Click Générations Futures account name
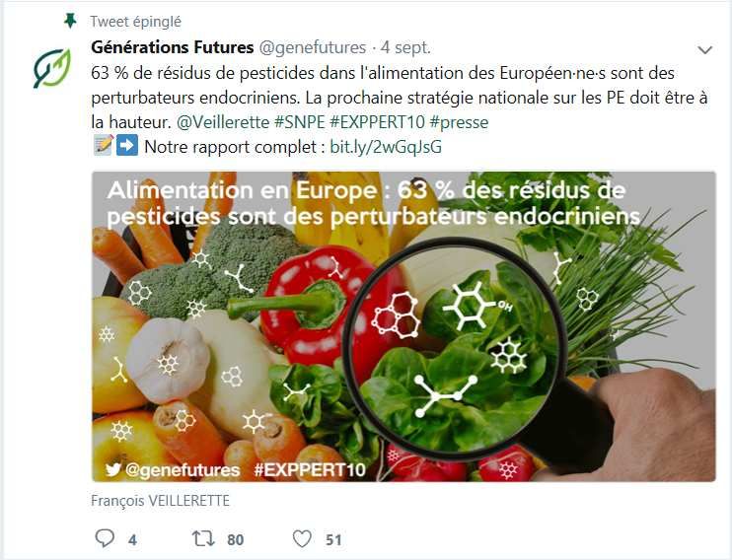Image resolution: width=732 pixels, height=560 pixels. (x=173, y=47)
